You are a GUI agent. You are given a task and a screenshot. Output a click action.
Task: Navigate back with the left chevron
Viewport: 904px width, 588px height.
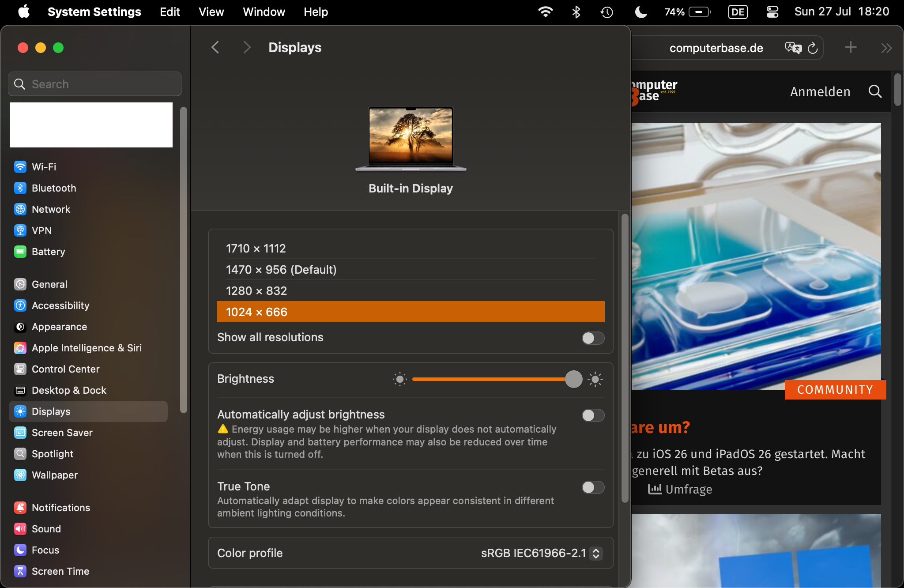(x=215, y=47)
